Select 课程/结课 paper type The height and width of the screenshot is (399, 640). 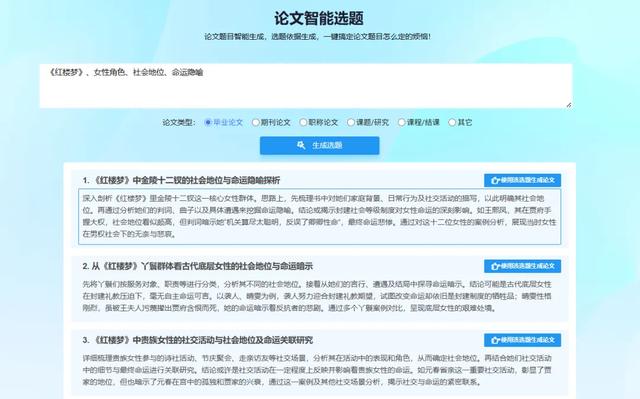[402, 122]
